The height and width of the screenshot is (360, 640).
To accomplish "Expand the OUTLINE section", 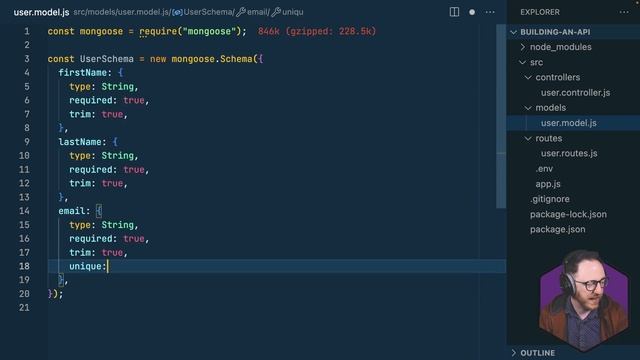I will tap(537, 353).
